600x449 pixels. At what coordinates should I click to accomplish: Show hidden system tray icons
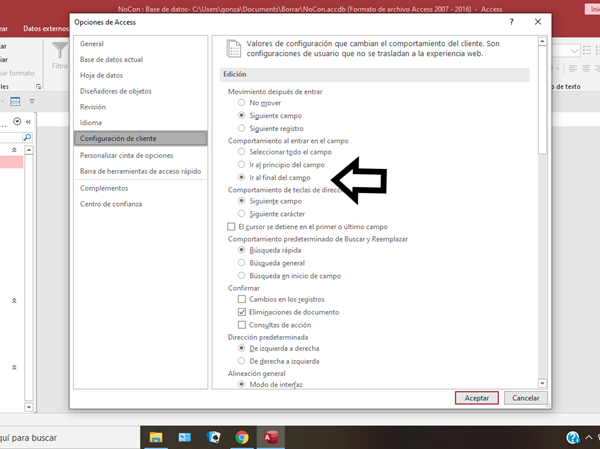[589, 437]
